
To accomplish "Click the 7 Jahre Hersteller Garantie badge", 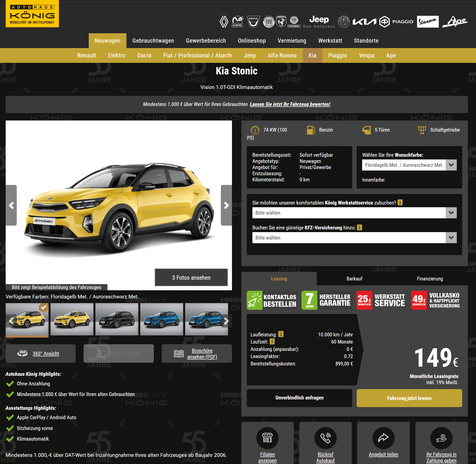I will pos(327,300).
